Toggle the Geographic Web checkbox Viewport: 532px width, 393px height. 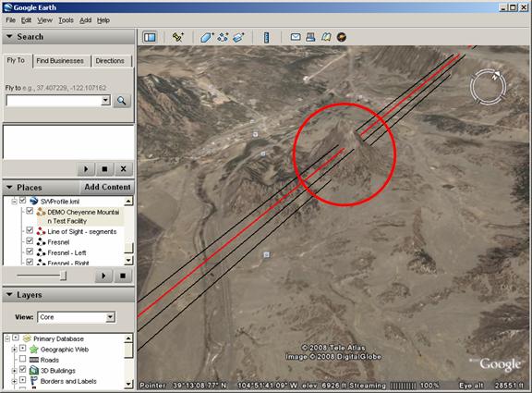(22, 349)
